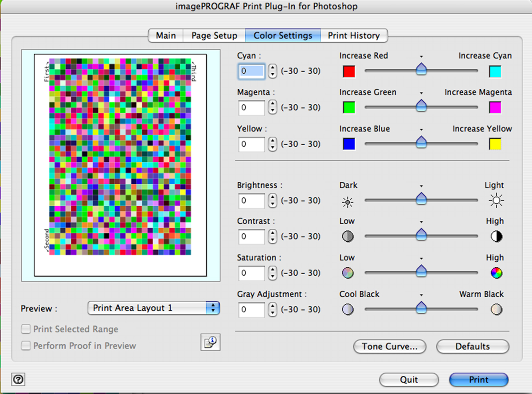Click the Tone Curve... button
The width and height of the screenshot is (532, 394).
[390, 347]
